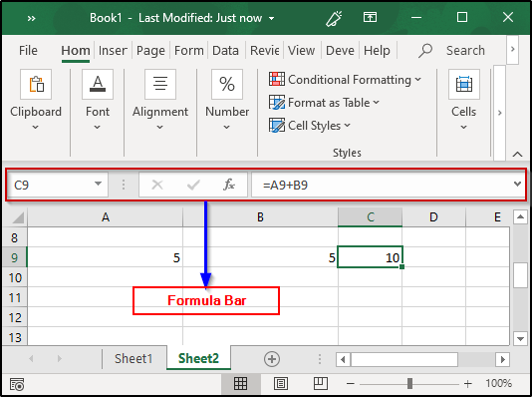
Task: Click the Insert Function fx icon
Action: 229,185
